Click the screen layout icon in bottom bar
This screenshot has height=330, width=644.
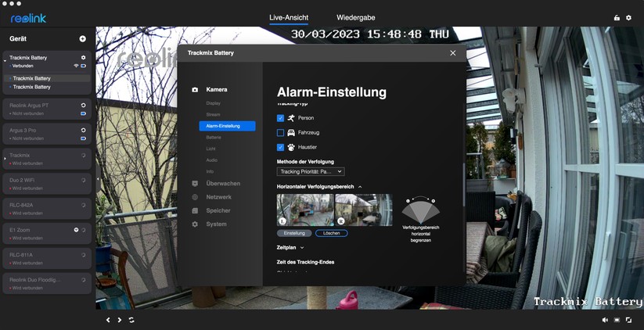click(x=617, y=320)
